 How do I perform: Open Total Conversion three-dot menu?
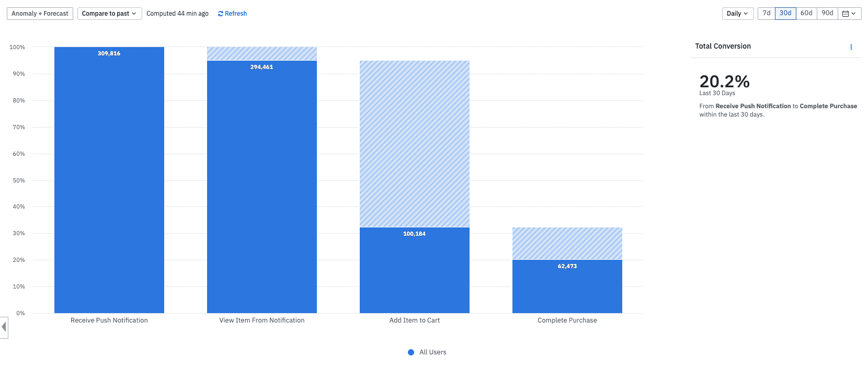click(851, 47)
